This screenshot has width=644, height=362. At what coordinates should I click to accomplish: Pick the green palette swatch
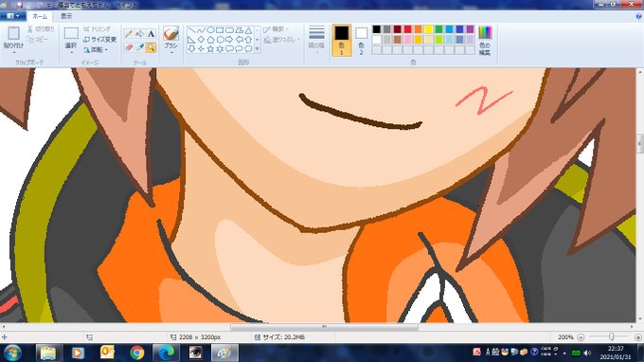pos(439,29)
